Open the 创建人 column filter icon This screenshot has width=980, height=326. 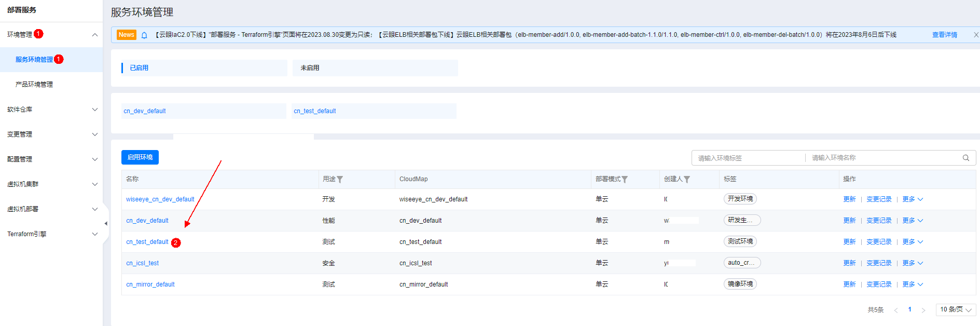click(687, 180)
